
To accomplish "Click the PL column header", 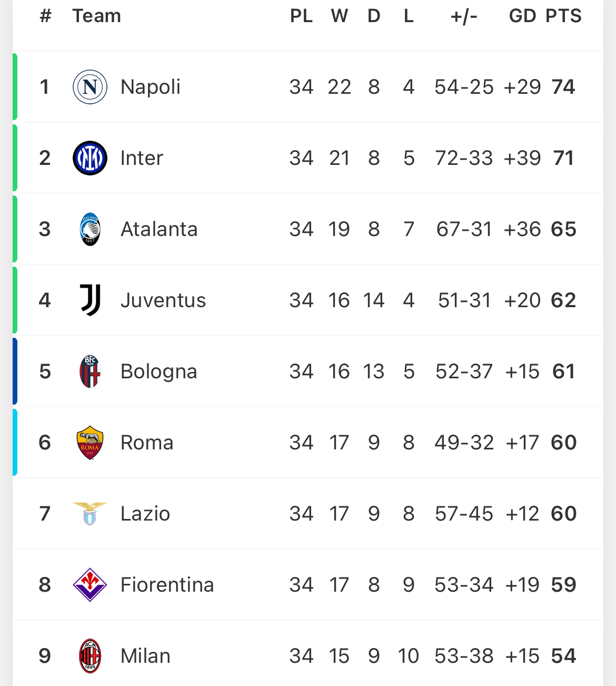I will tap(301, 16).
